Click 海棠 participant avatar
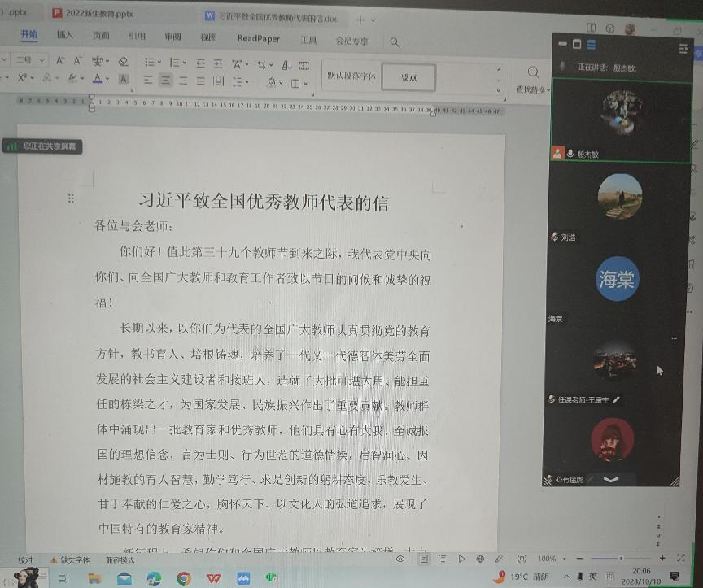Viewport: 703px width, 588px height. [x=617, y=279]
